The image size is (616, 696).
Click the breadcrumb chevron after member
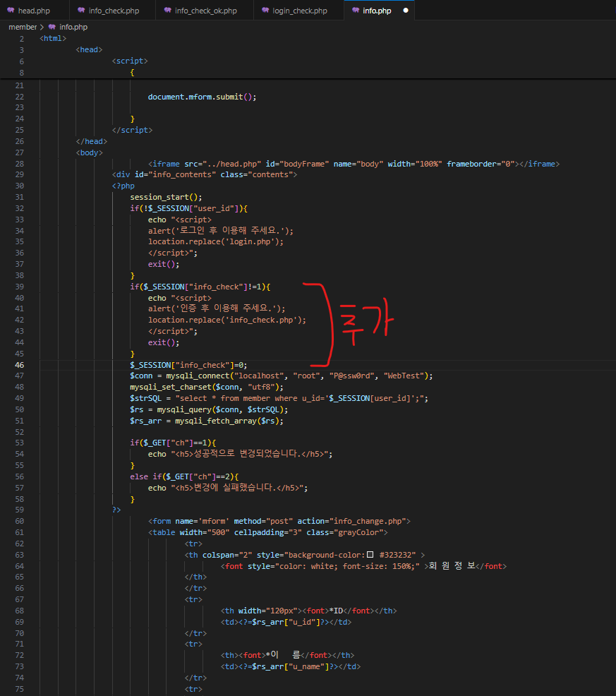pyautogui.click(x=42, y=27)
